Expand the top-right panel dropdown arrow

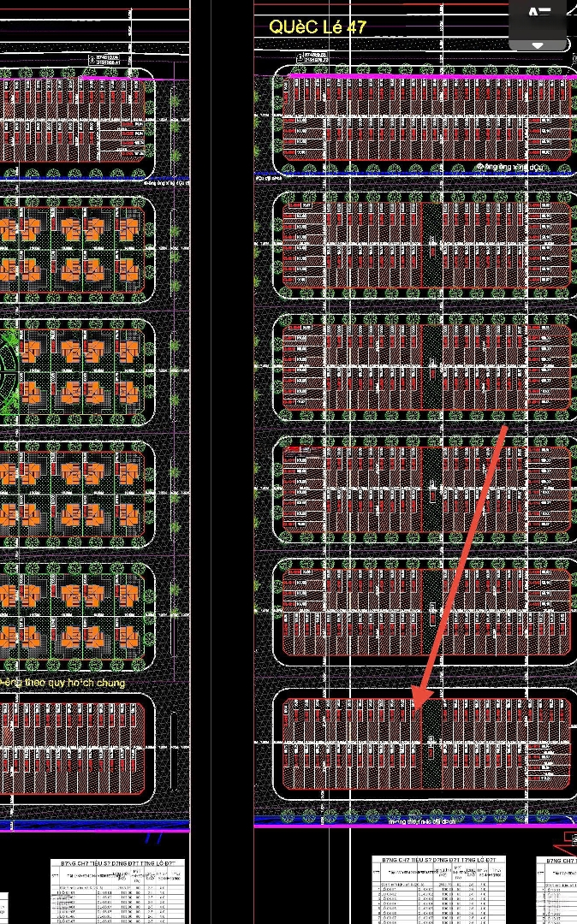(538, 44)
